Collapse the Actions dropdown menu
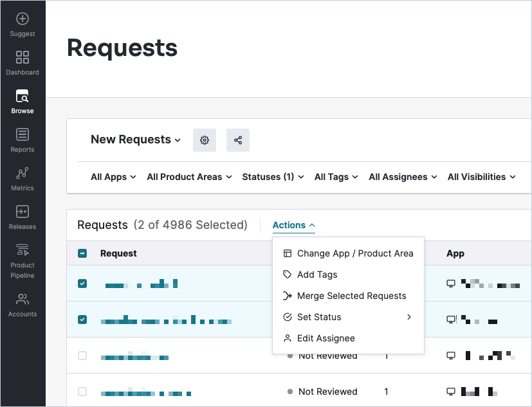 (x=294, y=225)
